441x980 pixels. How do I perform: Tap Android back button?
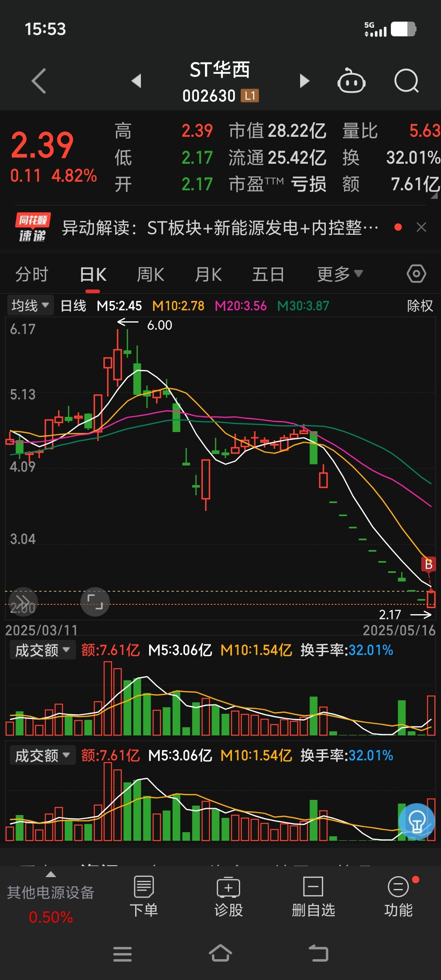[318, 953]
